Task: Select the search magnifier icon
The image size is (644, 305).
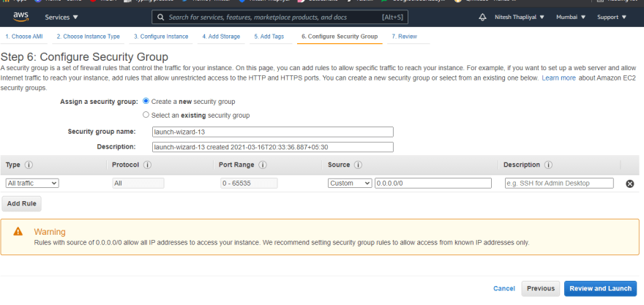Action: [160, 18]
